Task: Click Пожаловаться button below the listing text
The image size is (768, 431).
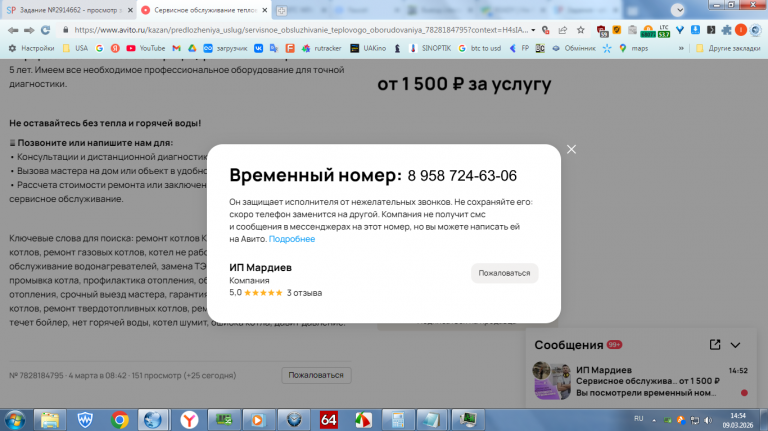Action: (316, 375)
